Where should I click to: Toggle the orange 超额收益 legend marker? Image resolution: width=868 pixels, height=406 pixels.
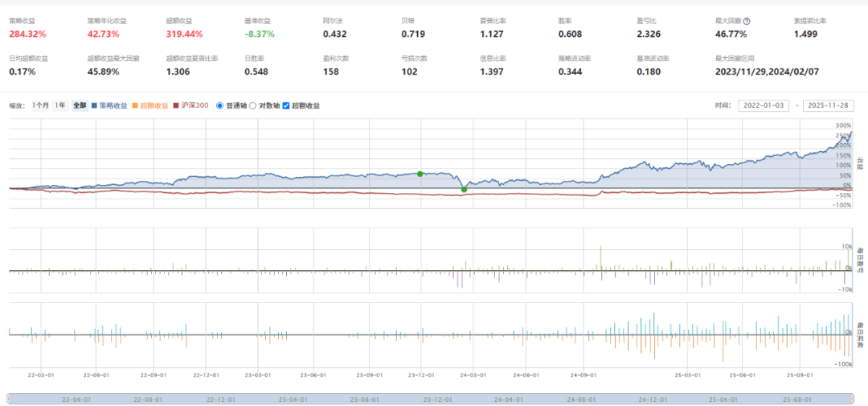point(135,105)
